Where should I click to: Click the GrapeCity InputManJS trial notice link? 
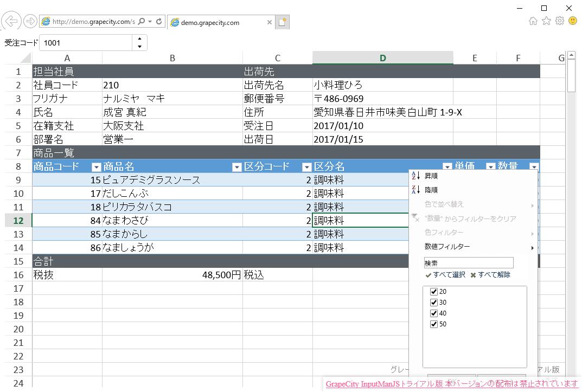pos(452,384)
